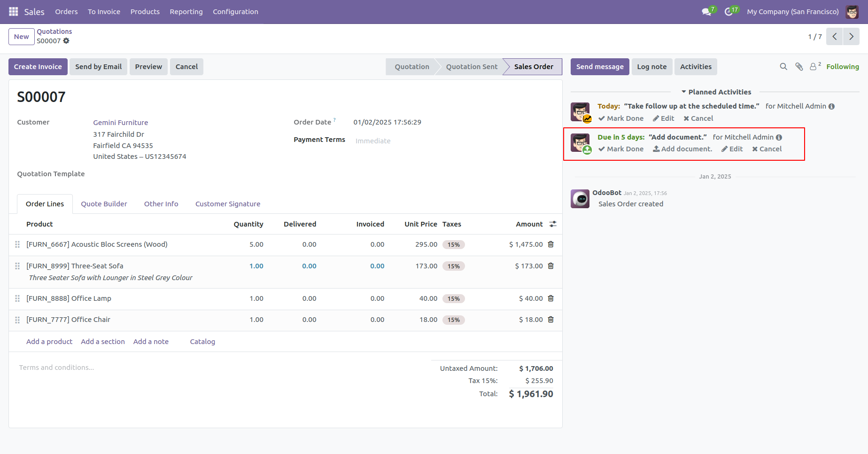
Task: Click the Following button
Action: (843, 67)
